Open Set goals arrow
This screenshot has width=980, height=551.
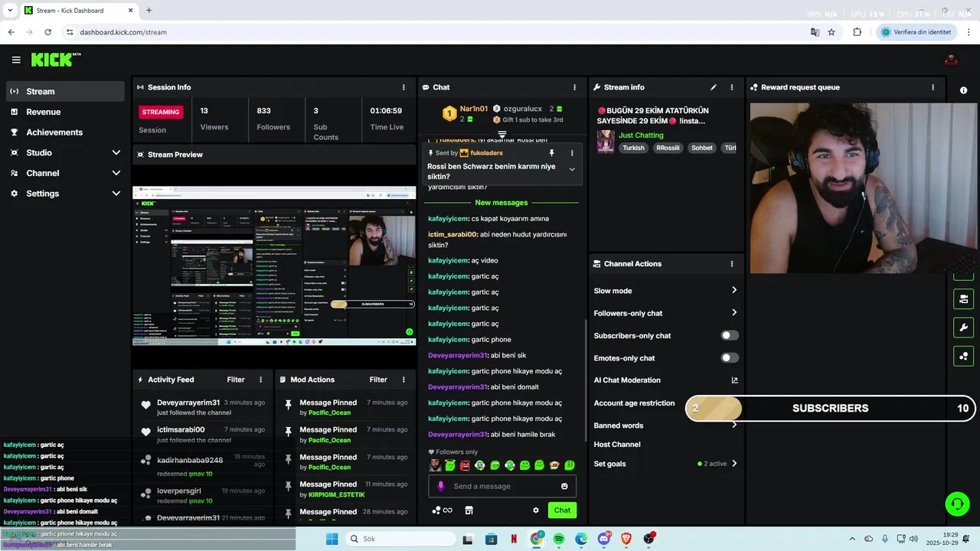click(733, 463)
